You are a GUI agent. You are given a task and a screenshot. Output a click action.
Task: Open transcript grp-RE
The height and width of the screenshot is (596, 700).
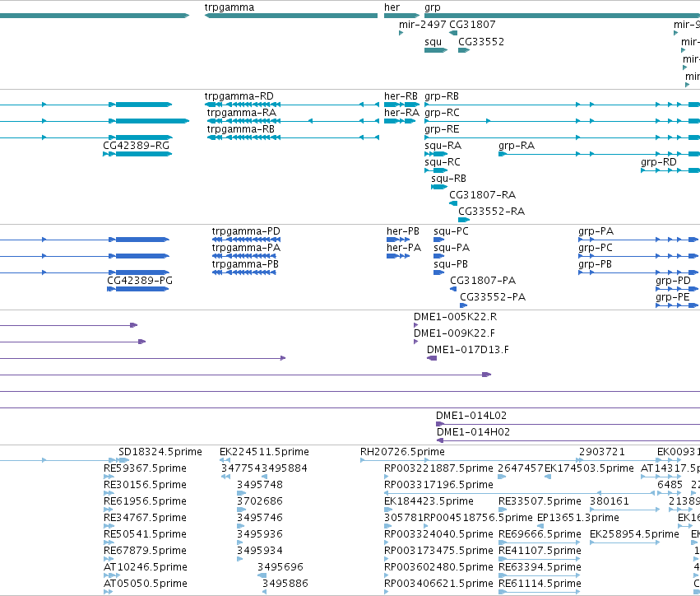click(442, 130)
